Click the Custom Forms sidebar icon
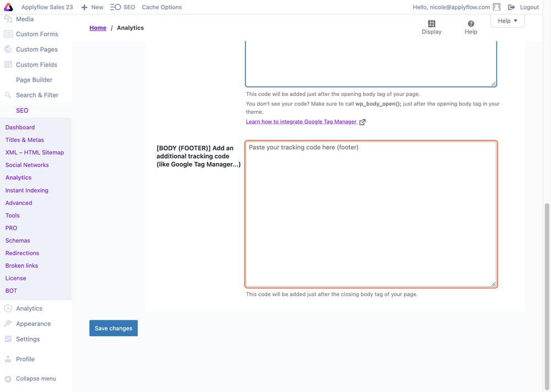The image size is (551, 392). (x=8, y=34)
